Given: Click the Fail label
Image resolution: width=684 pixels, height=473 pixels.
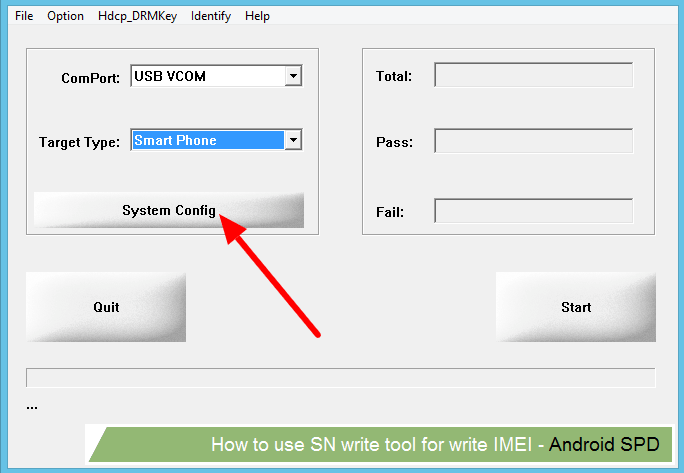Looking at the screenshot, I should (x=390, y=213).
